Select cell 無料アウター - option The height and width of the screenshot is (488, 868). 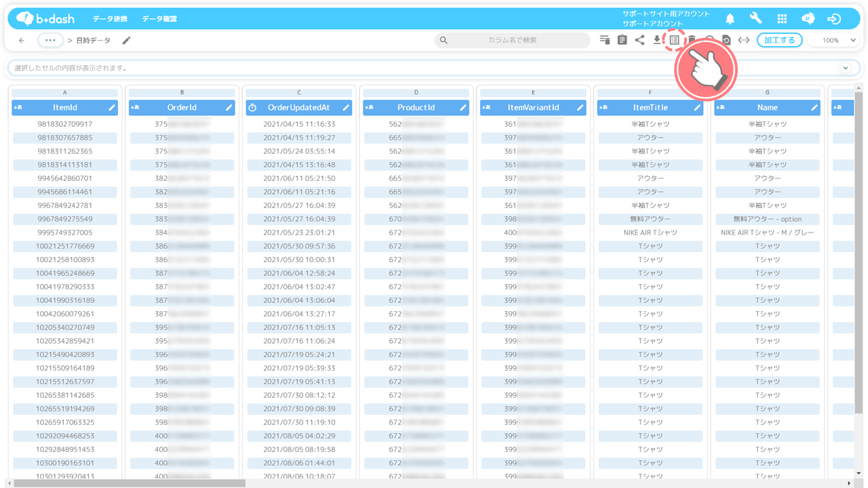(x=767, y=220)
